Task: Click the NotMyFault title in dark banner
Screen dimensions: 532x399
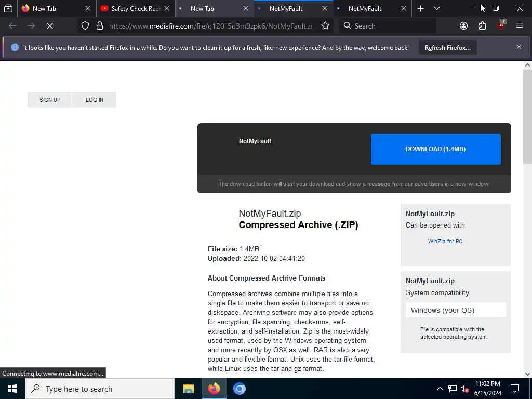Action: pyautogui.click(x=255, y=141)
